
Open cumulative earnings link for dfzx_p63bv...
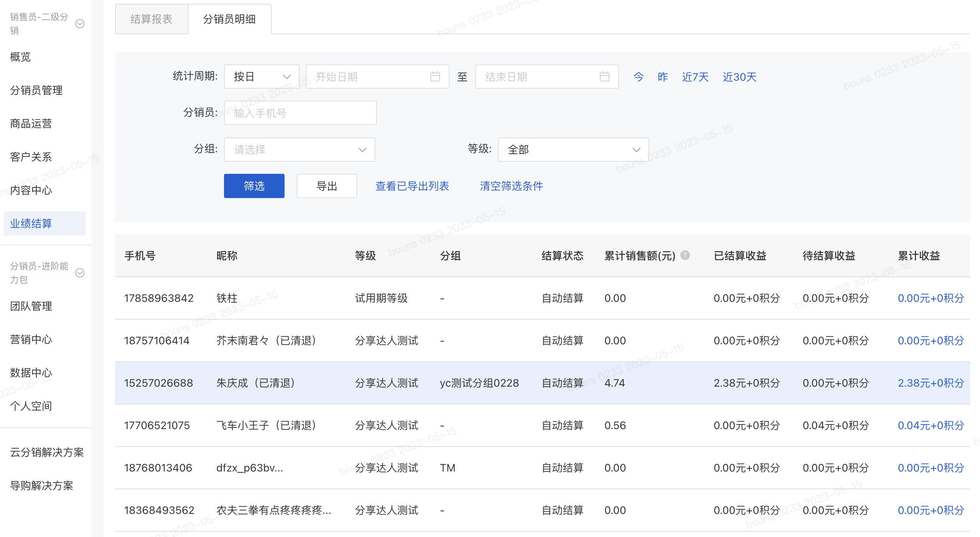(x=930, y=467)
